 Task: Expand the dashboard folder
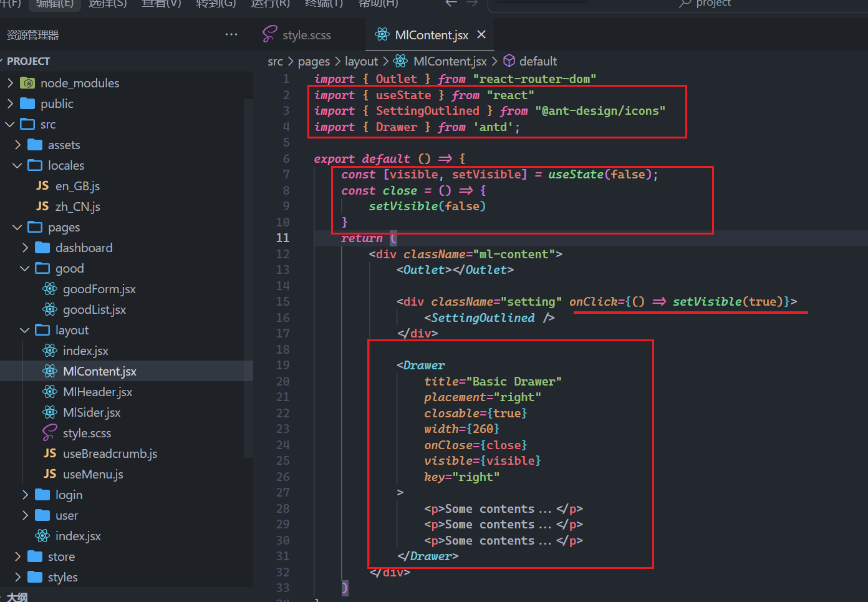pyautogui.click(x=25, y=247)
